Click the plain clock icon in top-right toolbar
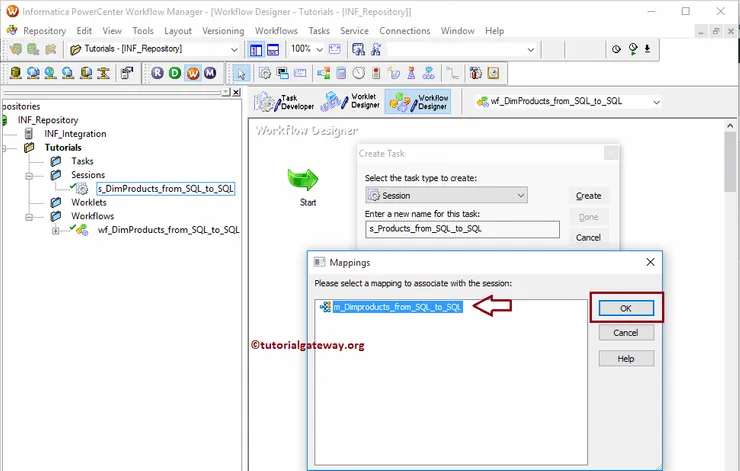Image resolution: width=740 pixels, height=471 pixels. [616, 49]
